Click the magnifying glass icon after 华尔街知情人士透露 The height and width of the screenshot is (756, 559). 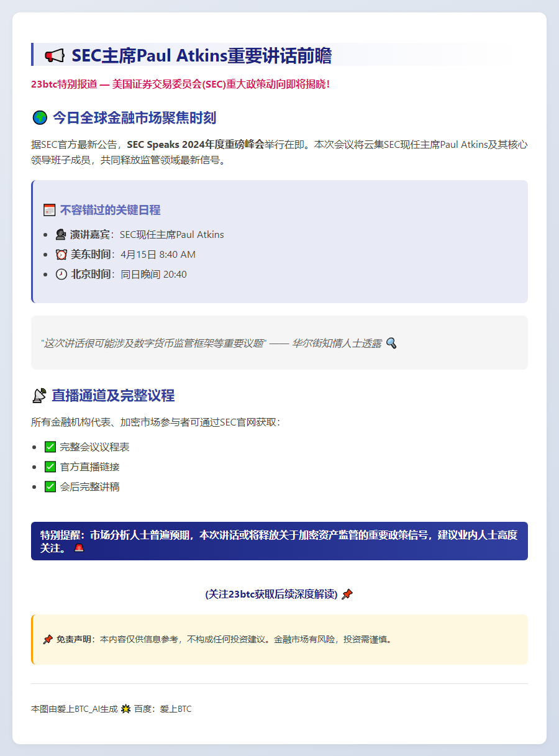click(391, 342)
